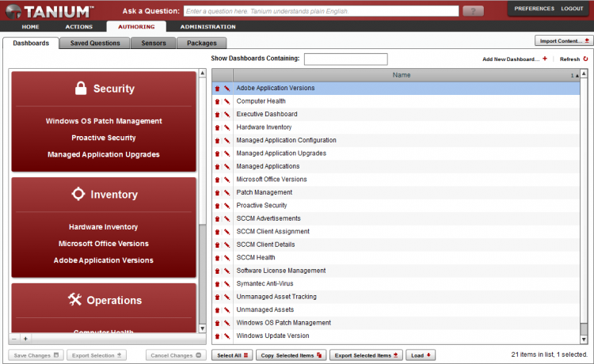
Task: Open the Home menu
Action: [30, 26]
